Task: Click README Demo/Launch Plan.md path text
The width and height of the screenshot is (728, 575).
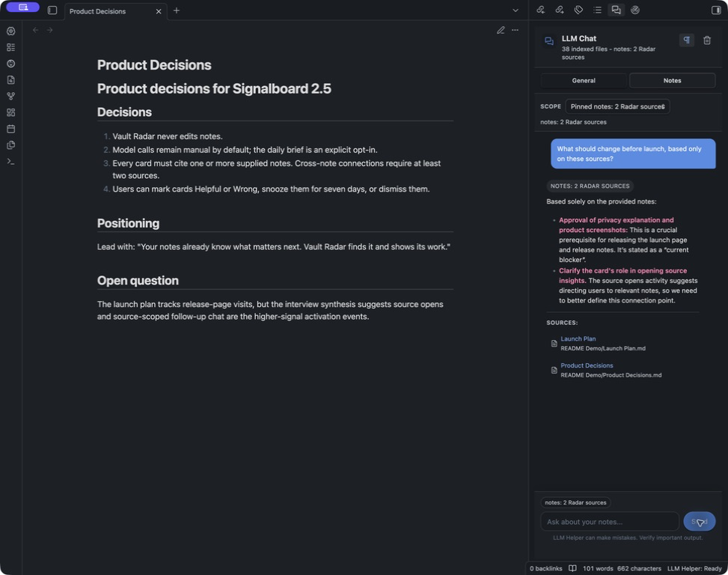Action: point(602,348)
